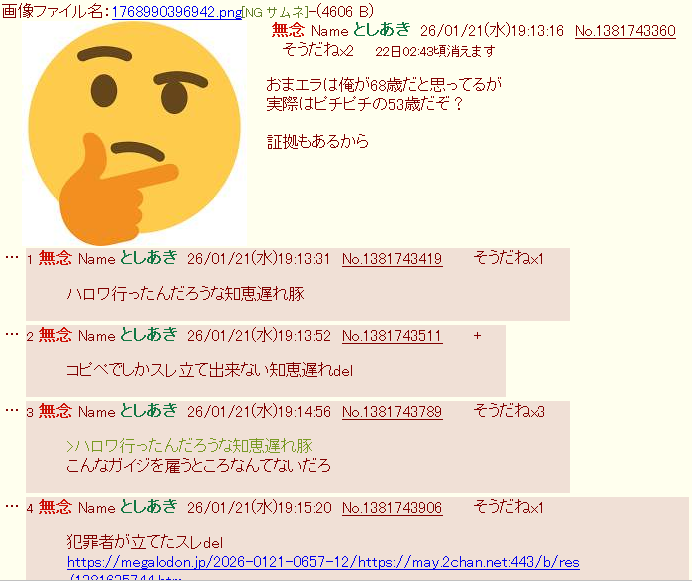The image size is (692, 581).
Task: Open the thinking emoji thumbnail image
Action: coord(135,133)
